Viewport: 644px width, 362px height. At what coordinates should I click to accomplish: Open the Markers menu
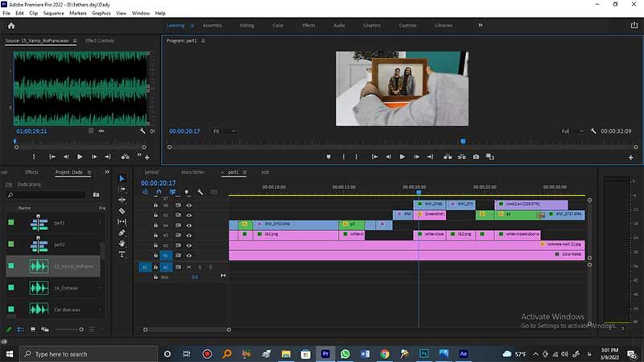(x=77, y=13)
